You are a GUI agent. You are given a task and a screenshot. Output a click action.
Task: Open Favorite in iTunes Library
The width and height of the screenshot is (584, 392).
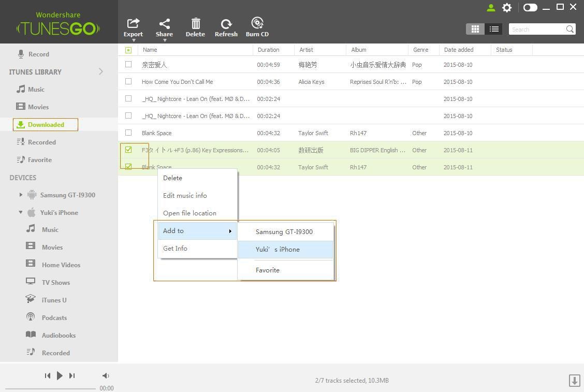click(x=34, y=159)
